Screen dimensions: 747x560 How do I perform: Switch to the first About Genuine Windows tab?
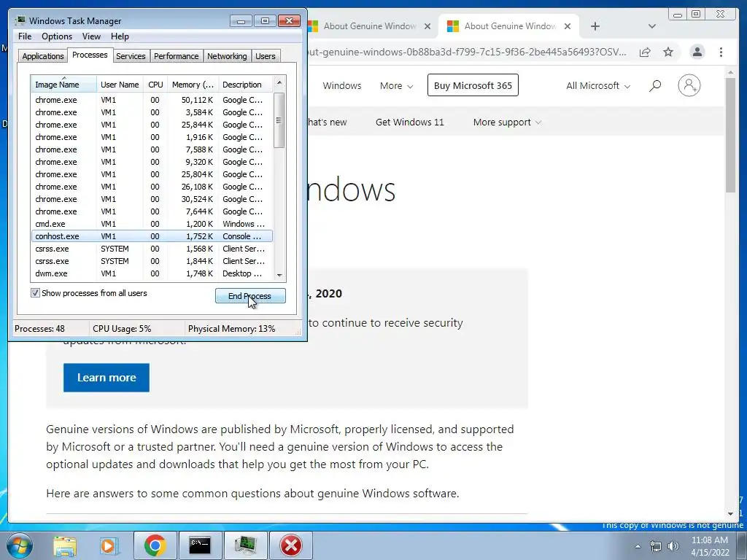coord(370,26)
